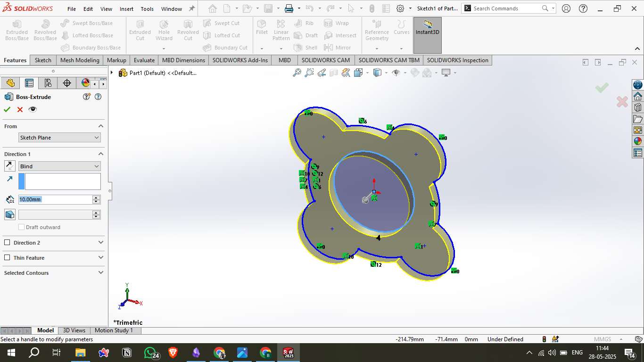Screen dimensions: 644x362
Task: Open Appearances task pane color ball
Action: pyautogui.click(x=638, y=141)
